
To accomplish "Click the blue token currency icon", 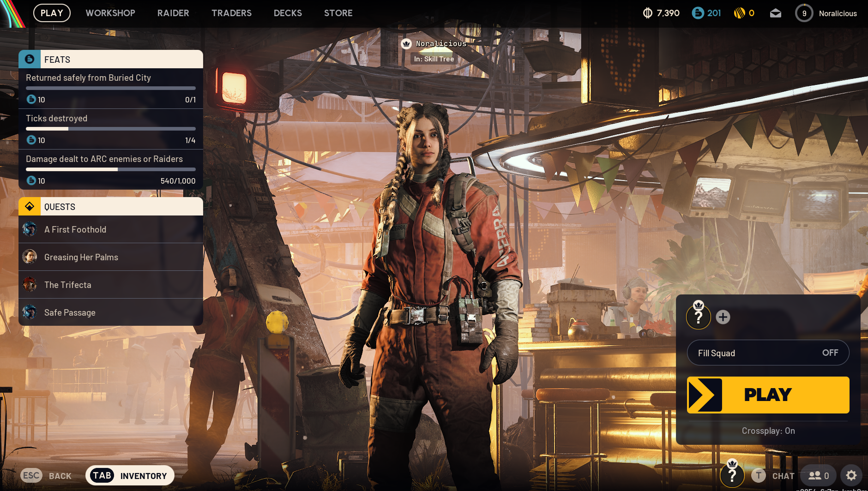I will click(698, 13).
